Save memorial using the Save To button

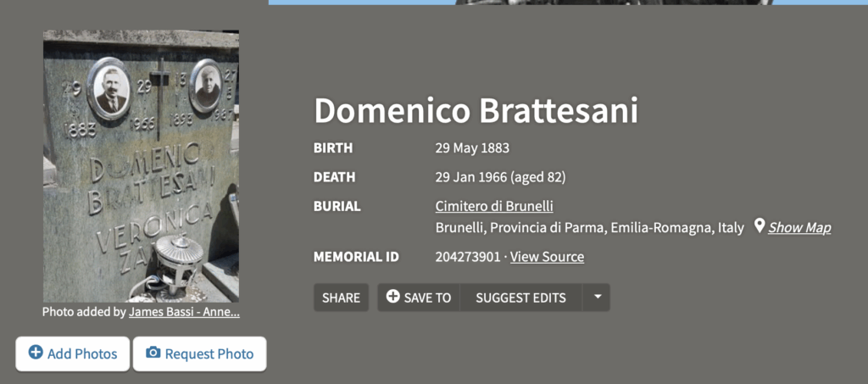pyautogui.click(x=419, y=298)
